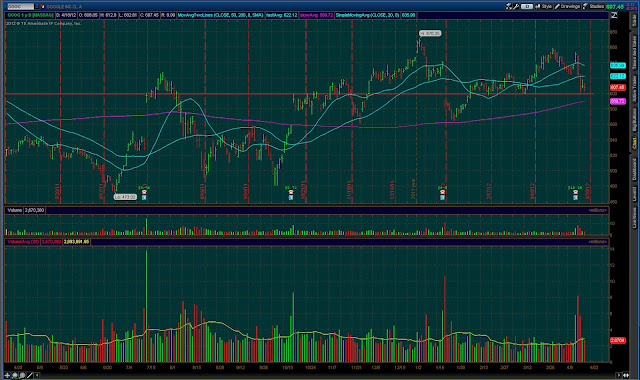The height and width of the screenshot is (380, 640).
Task: Click the Hi: 670.25 price bubble
Action: [430, 33]
